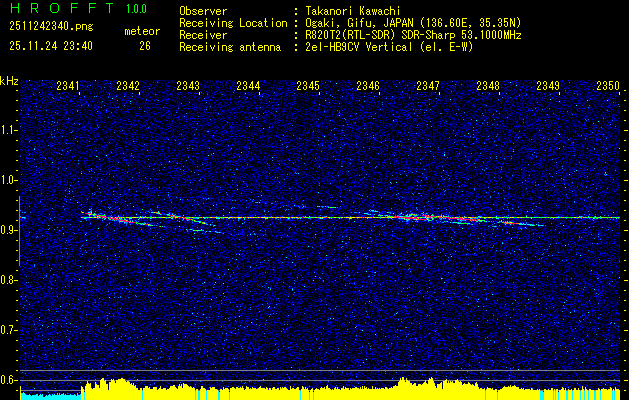Select the 0.7 frequency axis label
629x400 pixels.
(10, 329)
